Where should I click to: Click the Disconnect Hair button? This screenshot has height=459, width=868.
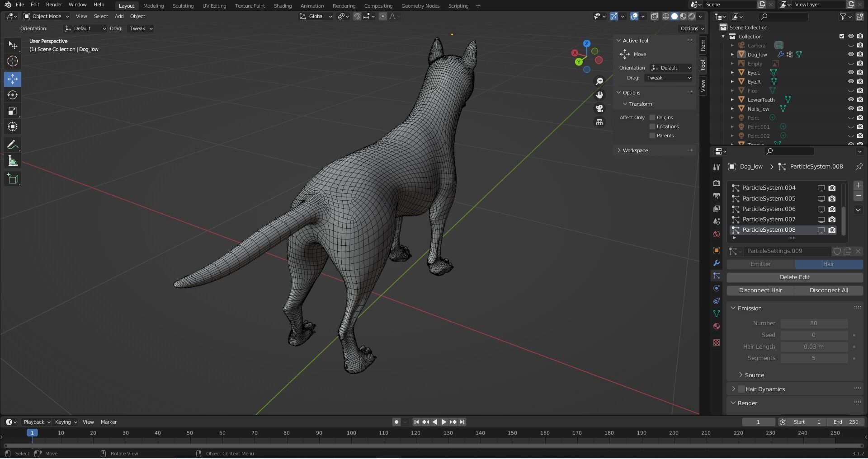coord(760,290)
